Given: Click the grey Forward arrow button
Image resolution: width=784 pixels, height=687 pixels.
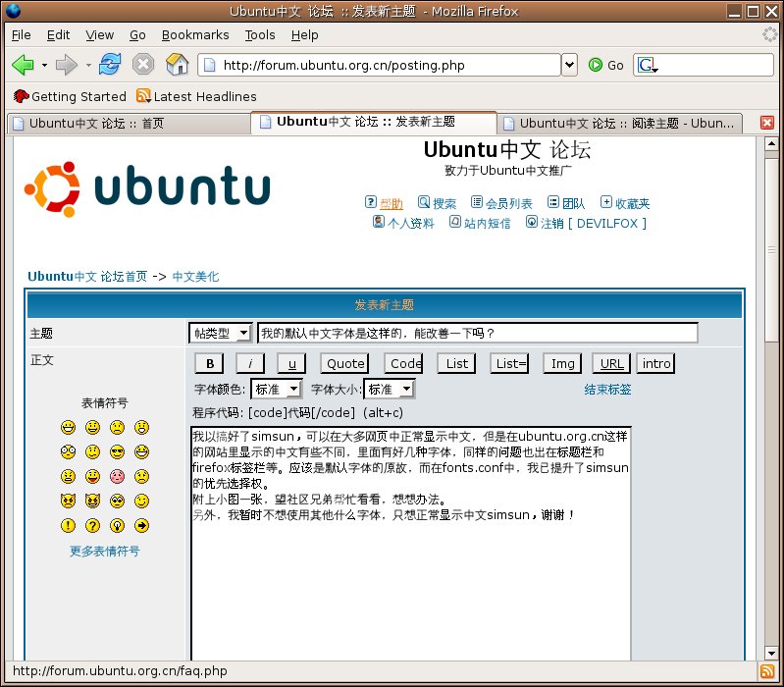Looking at the screenshot, I should [x=66, y=65].
